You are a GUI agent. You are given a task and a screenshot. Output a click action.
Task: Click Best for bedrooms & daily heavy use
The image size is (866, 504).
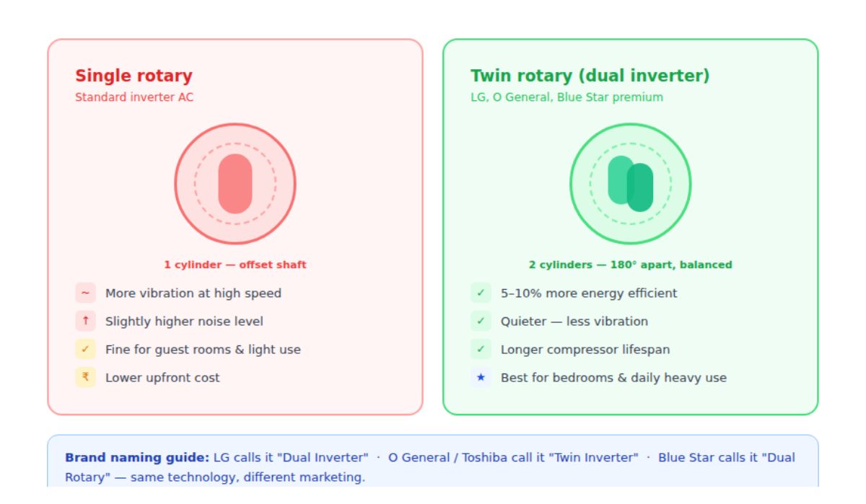click(x=613, y=378)
